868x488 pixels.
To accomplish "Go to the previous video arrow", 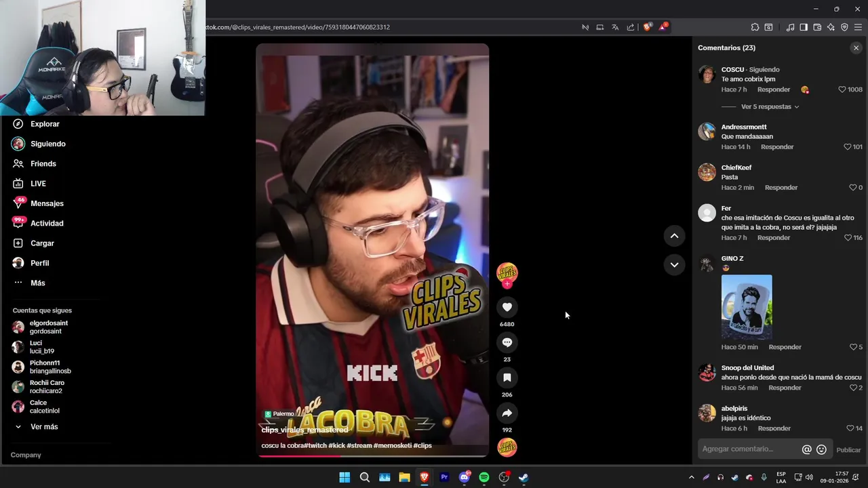I will [674, 236].
